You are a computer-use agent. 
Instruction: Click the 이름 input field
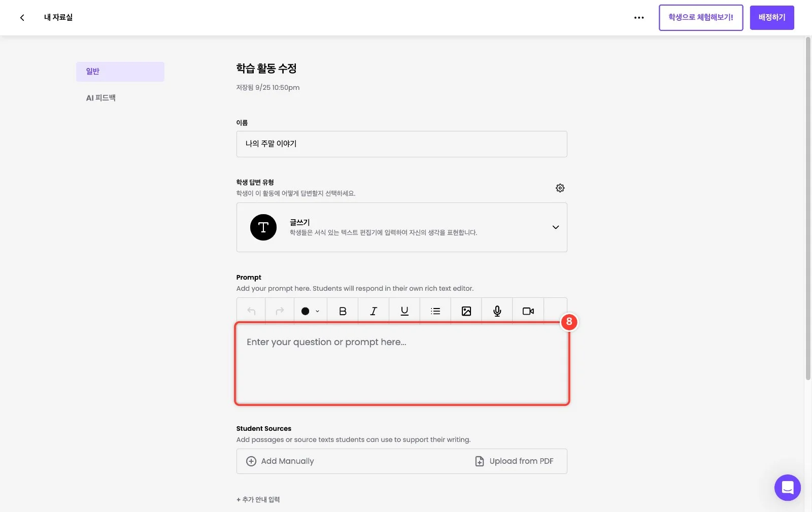click(x=401, y=144)
